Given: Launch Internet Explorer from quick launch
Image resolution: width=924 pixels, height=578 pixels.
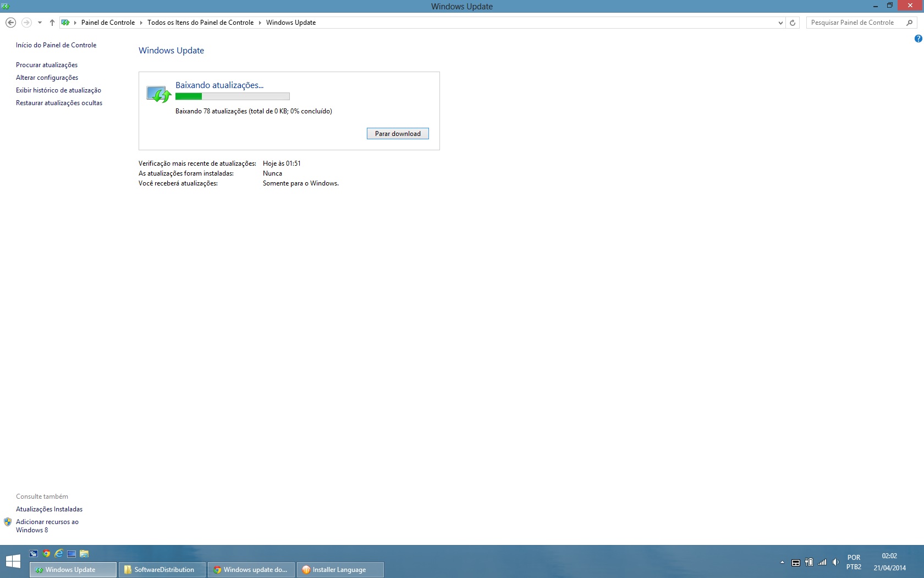Looking at the screenshot, I should 59,554.
